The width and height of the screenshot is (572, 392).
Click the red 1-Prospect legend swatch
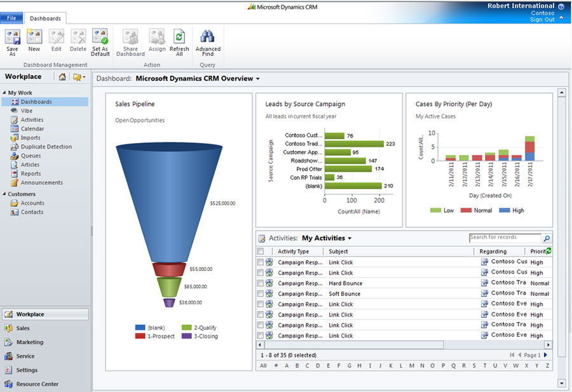click(x=140, y=336)
